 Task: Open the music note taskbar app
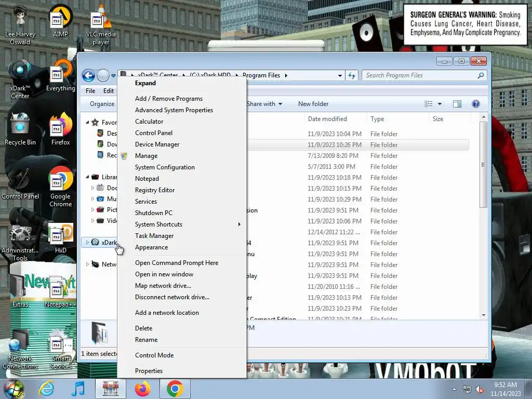pos(78,389)
